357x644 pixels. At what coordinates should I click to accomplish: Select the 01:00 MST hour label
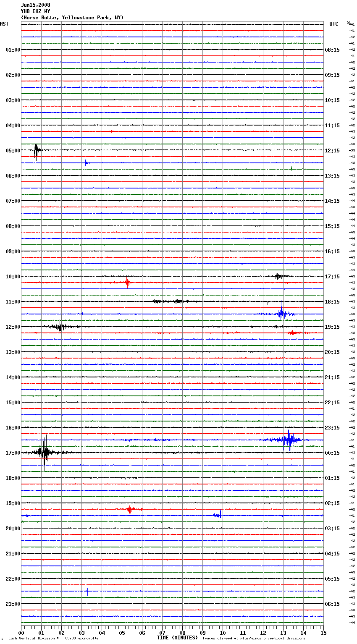(x=13, y=50)
